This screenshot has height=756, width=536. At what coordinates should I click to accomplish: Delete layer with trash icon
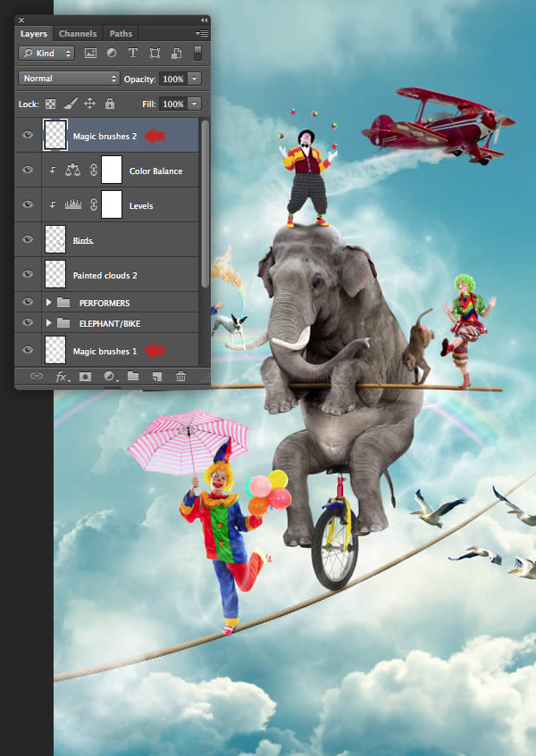coord(180,376)
